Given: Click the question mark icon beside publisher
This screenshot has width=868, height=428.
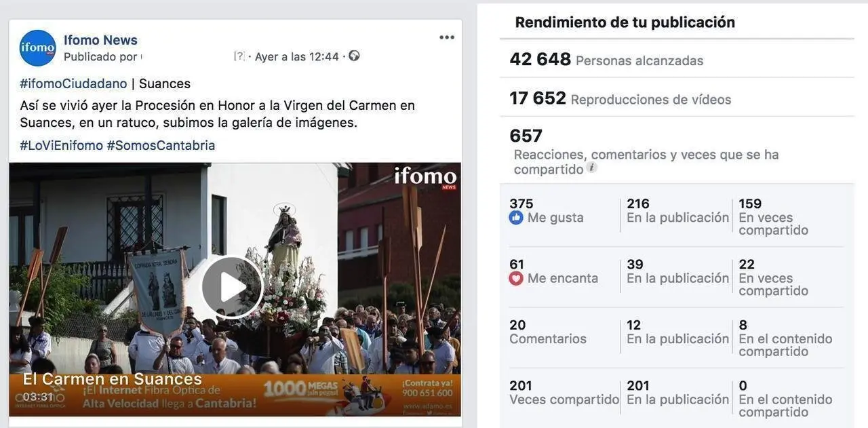Looking at the screenshot, I should coord(239,56).
